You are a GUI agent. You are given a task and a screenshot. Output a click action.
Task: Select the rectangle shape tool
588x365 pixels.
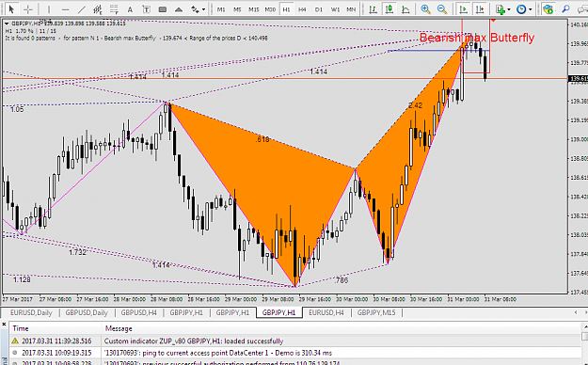pos(163,9)
